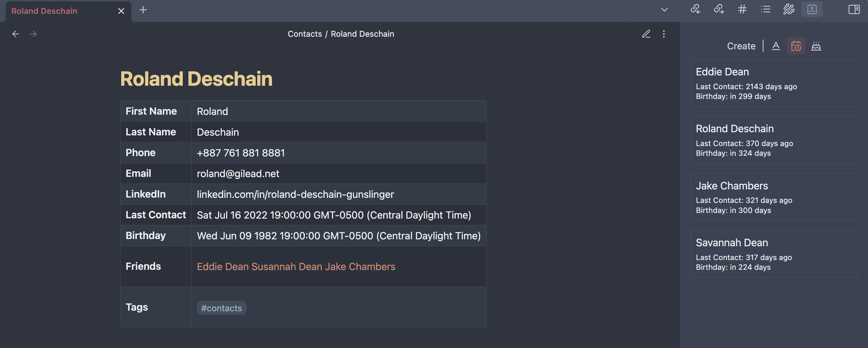The width and height of the screenshot is (868, 348).
Task: Switch to editing mode with the pencil icon
Action: (646, 34)
